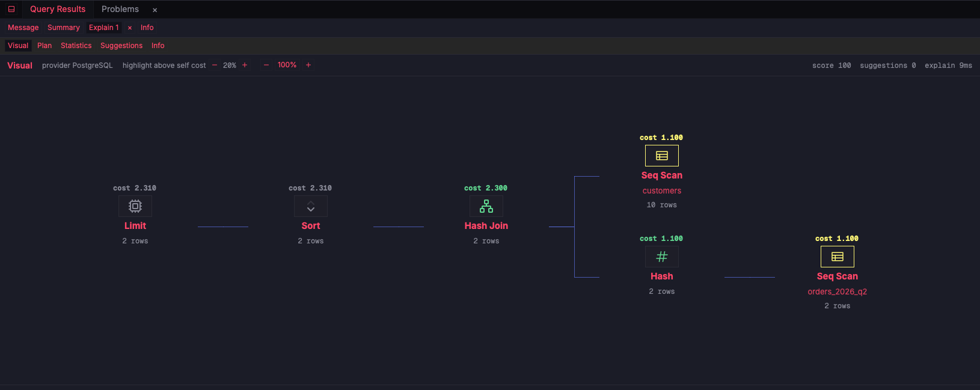The height and width of the screenshot is (390, 980).
Task: Open the Summary tab
Action: (x=64, y=28)
